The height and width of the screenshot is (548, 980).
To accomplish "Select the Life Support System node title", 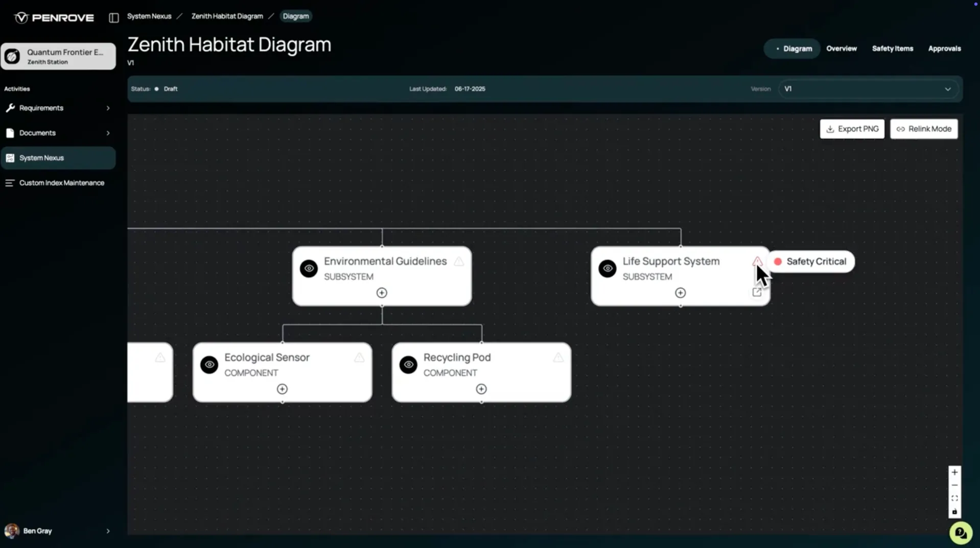I will coord(671,261).
